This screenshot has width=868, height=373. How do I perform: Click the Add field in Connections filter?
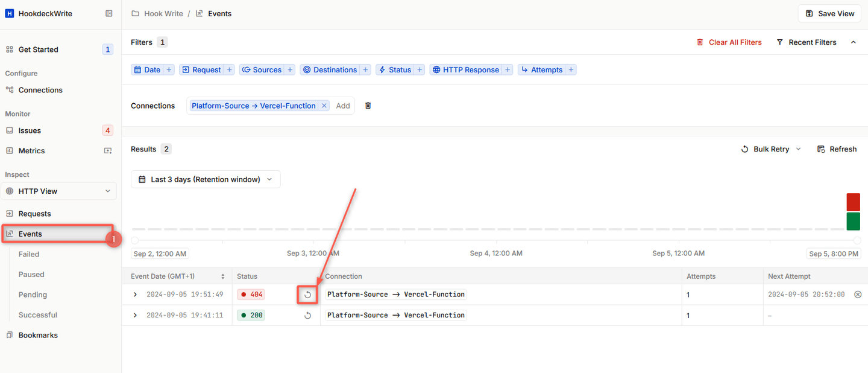tap(343, 106)
